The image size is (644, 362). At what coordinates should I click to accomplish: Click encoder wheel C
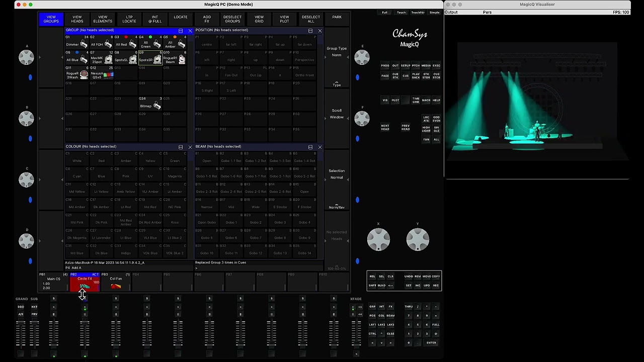[x=26, y=180]
